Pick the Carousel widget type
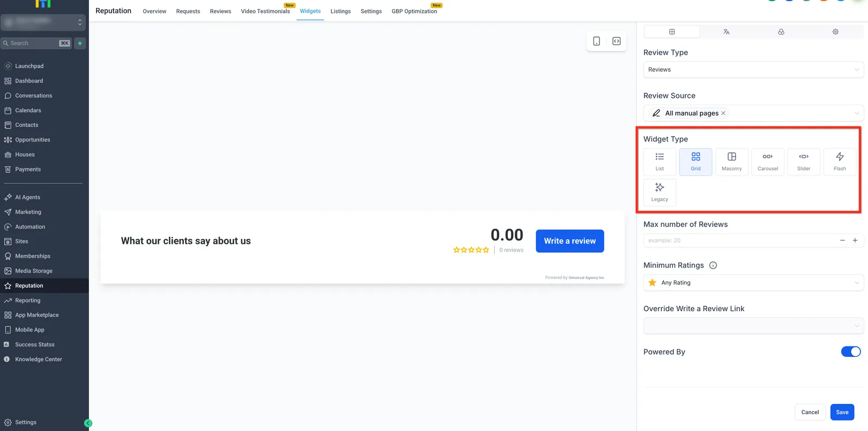The width and height of the screenshot is (868, 431). (768, 162)
